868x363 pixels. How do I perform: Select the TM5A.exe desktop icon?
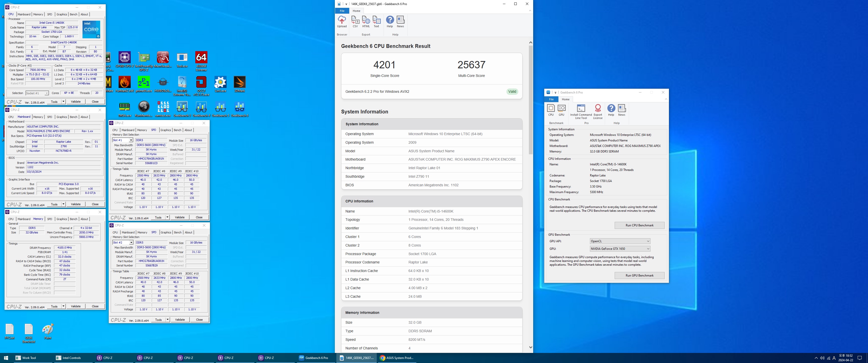[124, 109]
